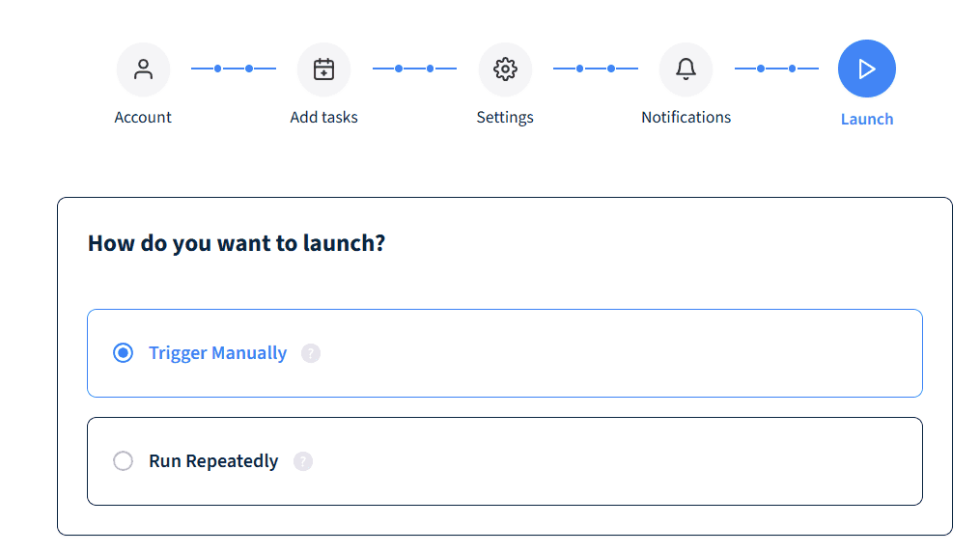Click the "How do you want to launch?" heading
This screenshot has width=980, height=553.
[x=237, y=243]
